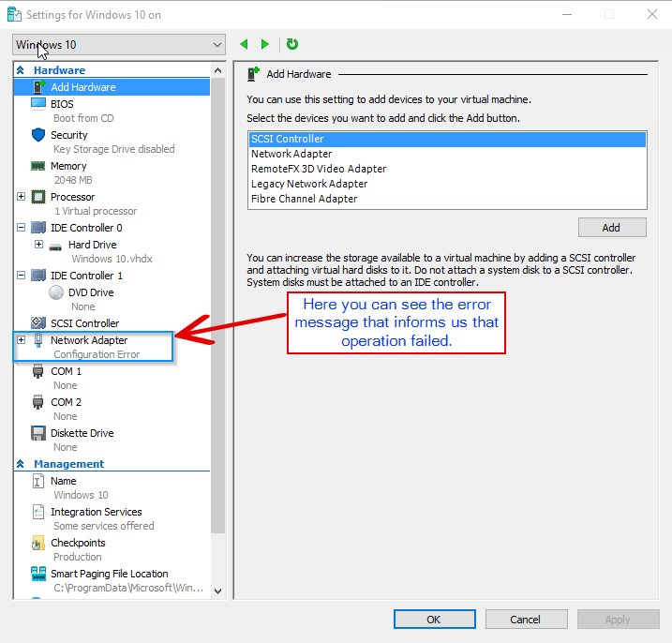The height and width of the screenshot is (643, 672).
Task: Click the COM 2 port icon
Action: [x=38, y=402]
